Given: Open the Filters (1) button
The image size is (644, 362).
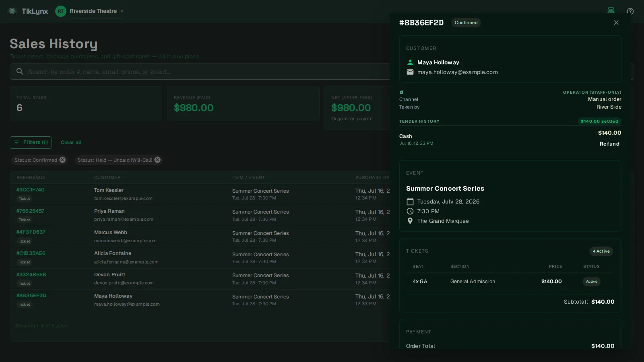Looking at the screenshot, I should [x=31, y=142].
